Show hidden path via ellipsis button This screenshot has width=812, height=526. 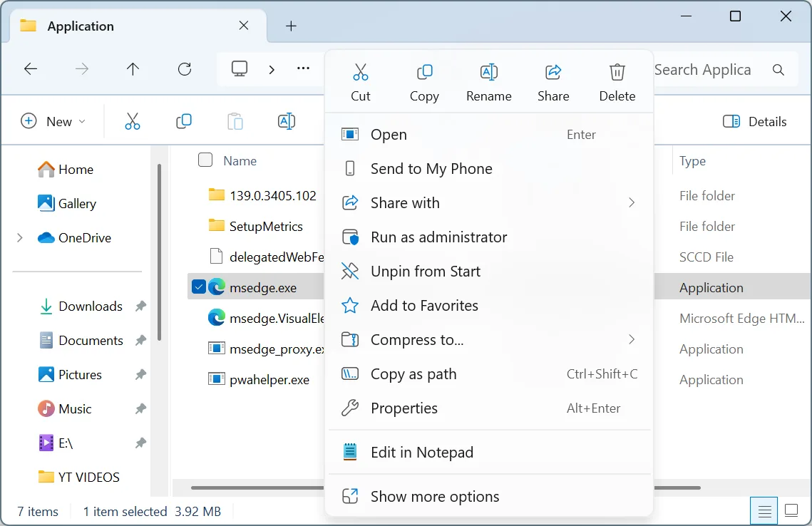point(303,68)
